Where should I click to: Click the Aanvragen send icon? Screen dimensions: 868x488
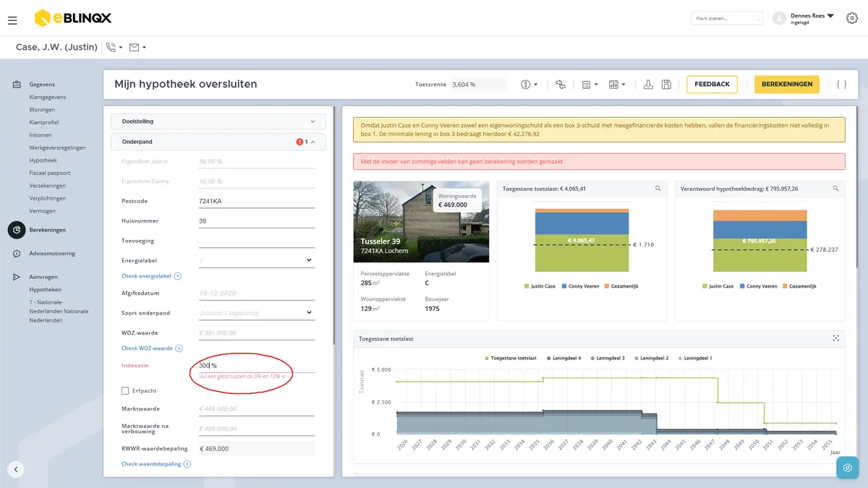pos(17,277)
